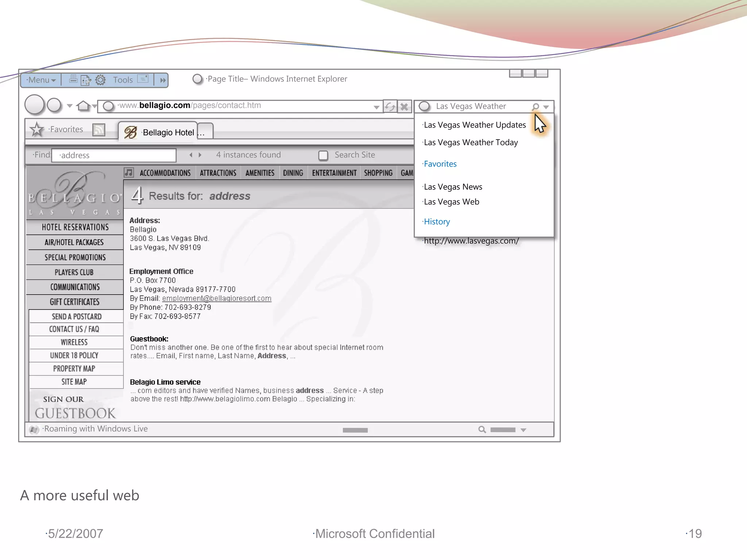Click the double-arrow toolbar overflow button
The width and height of the screenshot is (747, 560).
(163, 80)
